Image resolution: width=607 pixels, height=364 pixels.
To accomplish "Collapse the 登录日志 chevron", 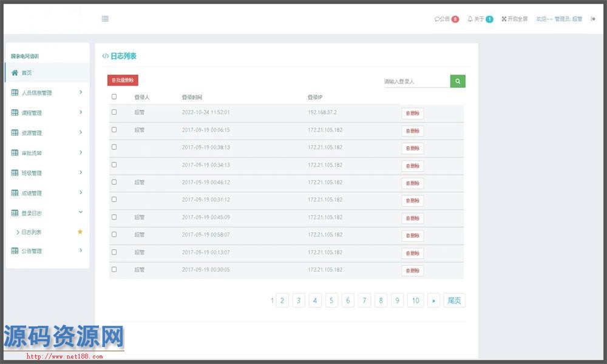I will pos(81,212).
